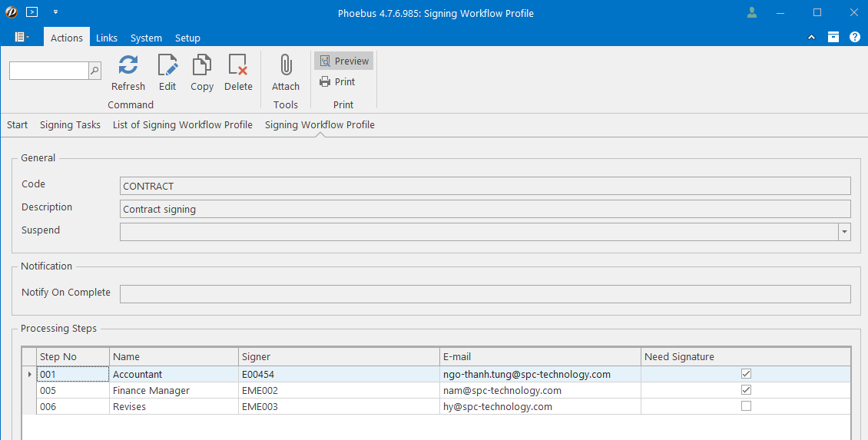Switch to the Links ribbon tab
This screenshot has width=868, height=440.
[x=107, y=38]
